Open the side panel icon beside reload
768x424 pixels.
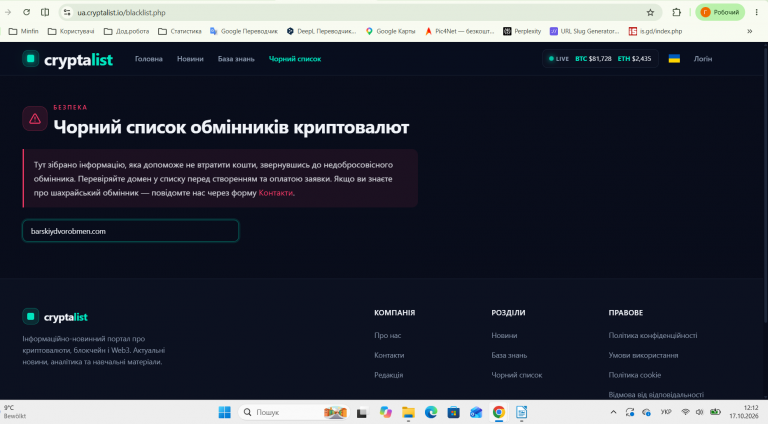[45, 12]
